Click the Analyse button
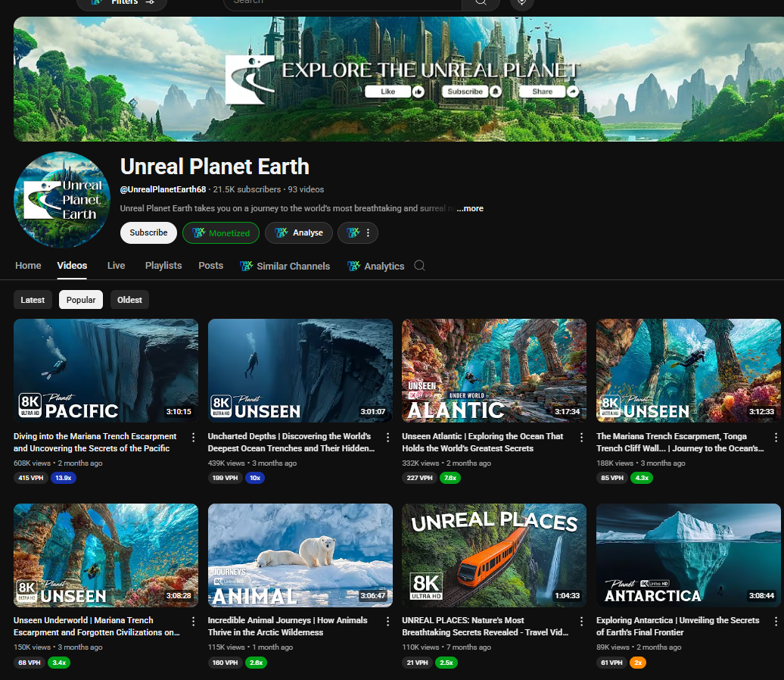This screenshot has width=784, height=680. 300,232
